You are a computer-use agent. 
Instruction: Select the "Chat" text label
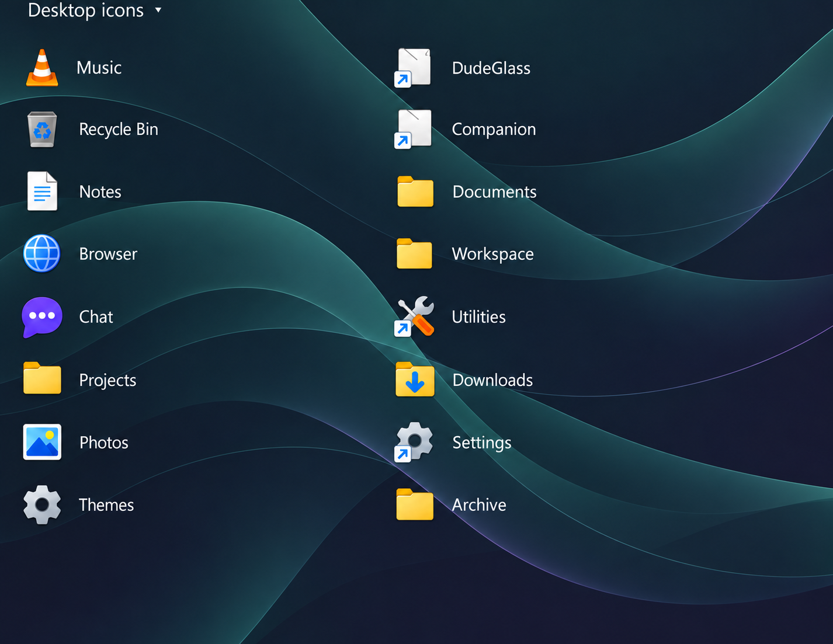coord(96,317)
